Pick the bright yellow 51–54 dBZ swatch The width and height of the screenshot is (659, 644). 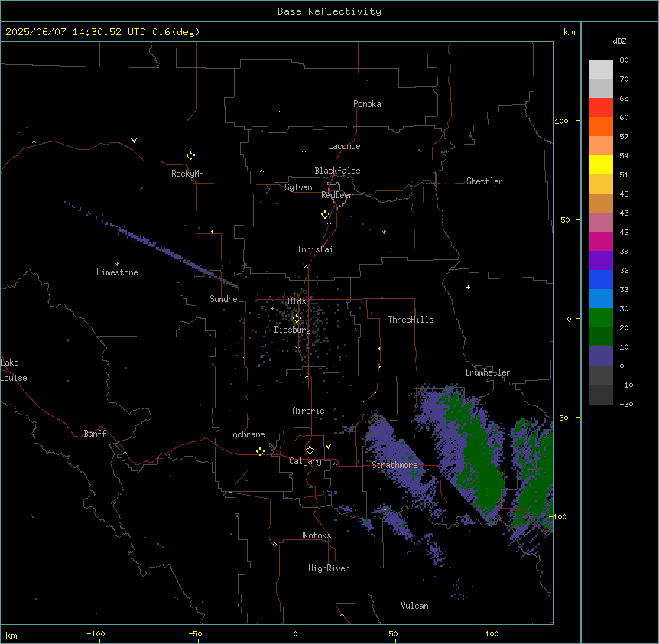(x=601, y=164)
